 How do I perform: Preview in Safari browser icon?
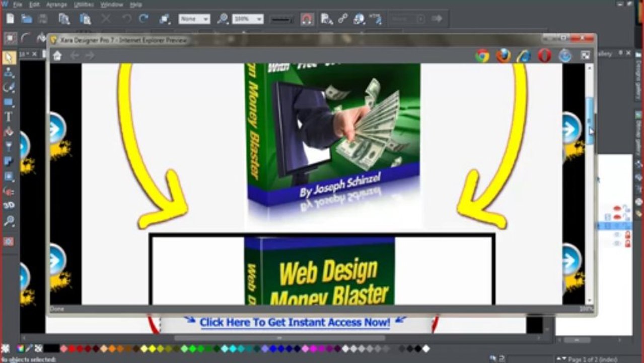pos(565,56)
